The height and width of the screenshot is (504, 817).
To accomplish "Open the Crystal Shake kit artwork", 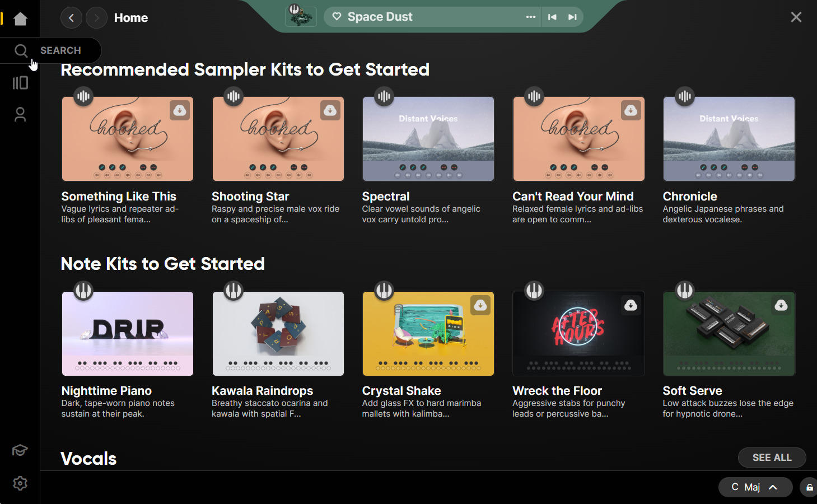I will tap(428, 334).
